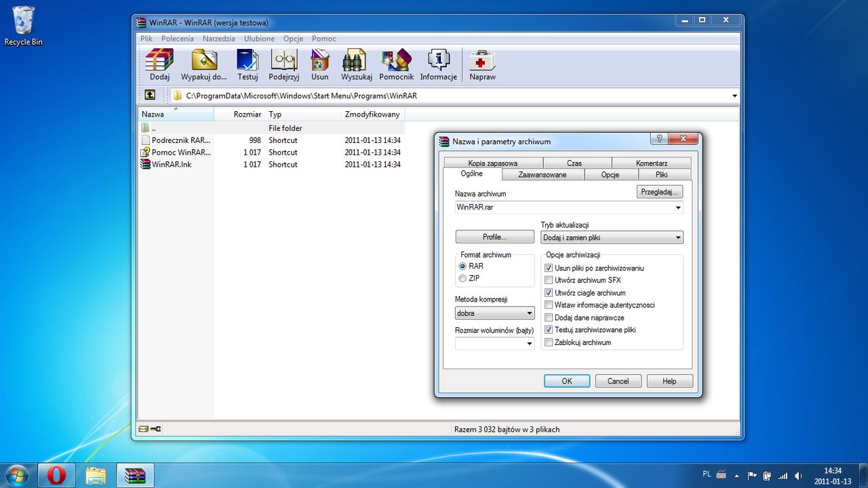Launch the Pomocnik wizard icon
868x488 pixels.
tap(396, 61)
